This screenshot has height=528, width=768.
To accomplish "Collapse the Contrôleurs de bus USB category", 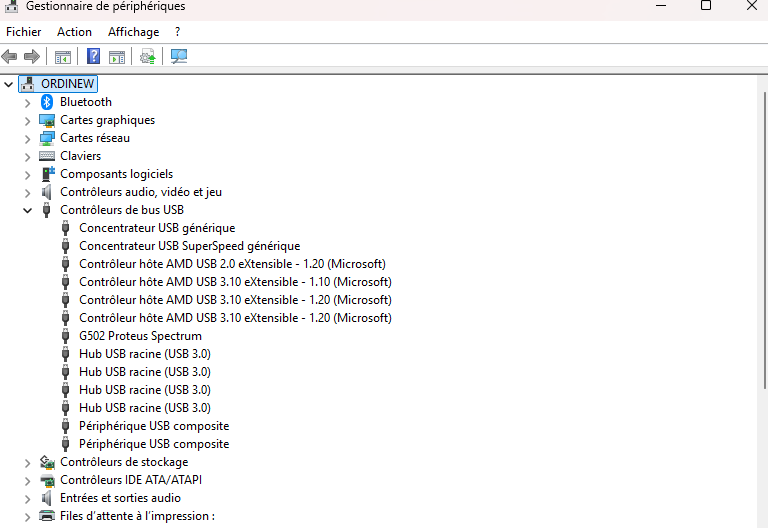I will pos(27,211).
